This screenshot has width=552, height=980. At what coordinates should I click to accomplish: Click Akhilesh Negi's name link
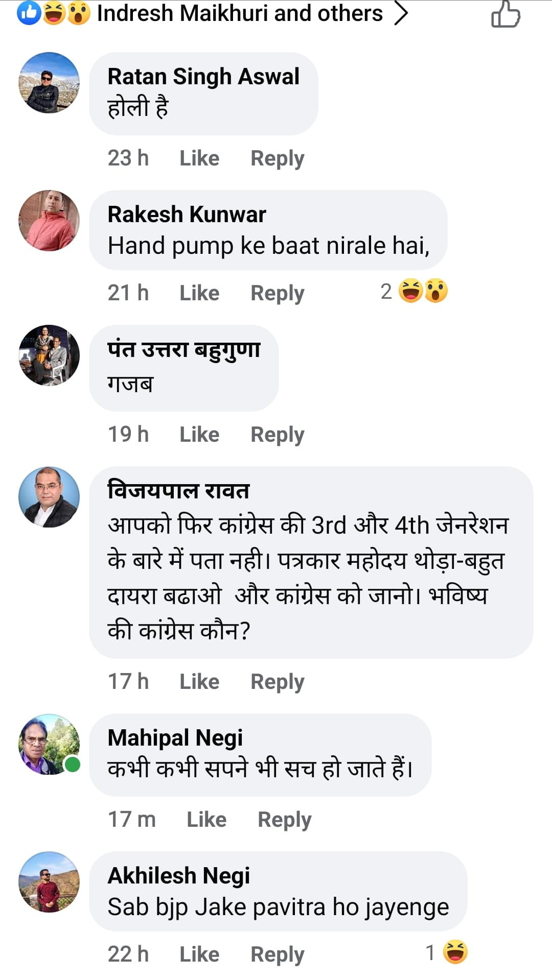(x=178, y=876)
